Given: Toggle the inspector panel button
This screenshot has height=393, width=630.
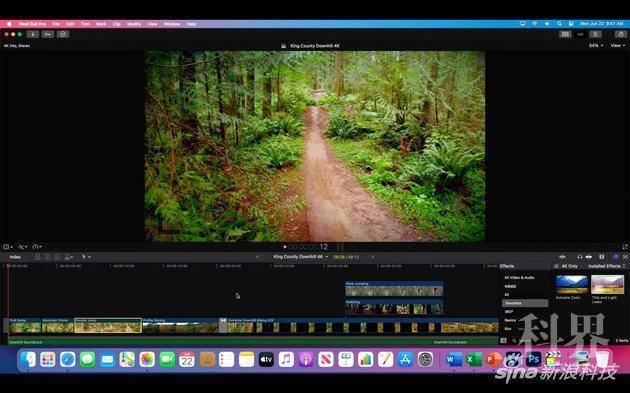Looking at the screenshot, I should (595, 34).
